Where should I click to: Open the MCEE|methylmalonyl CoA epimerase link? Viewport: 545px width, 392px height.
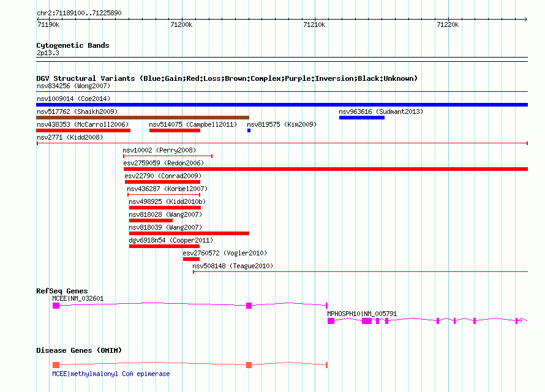tap(111, 374)
